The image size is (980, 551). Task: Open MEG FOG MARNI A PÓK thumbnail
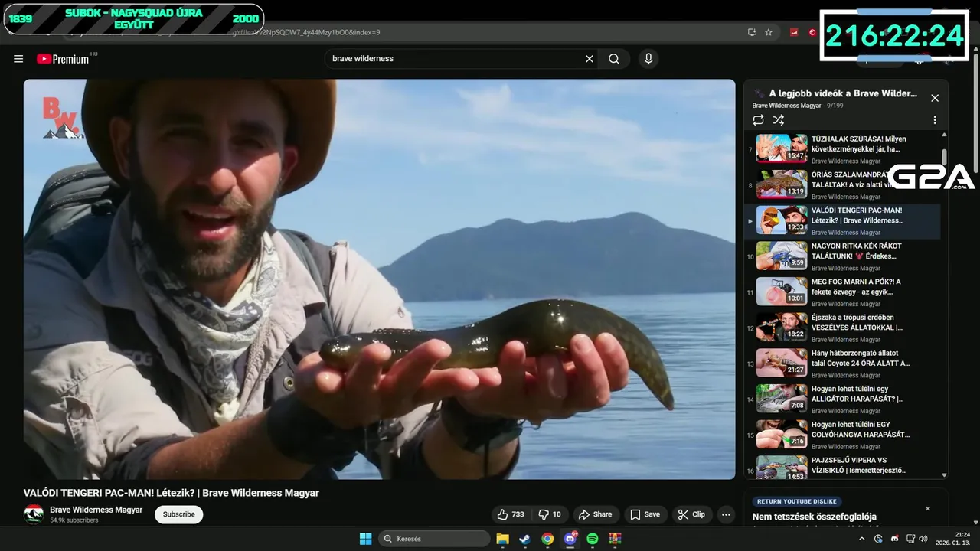782,292
